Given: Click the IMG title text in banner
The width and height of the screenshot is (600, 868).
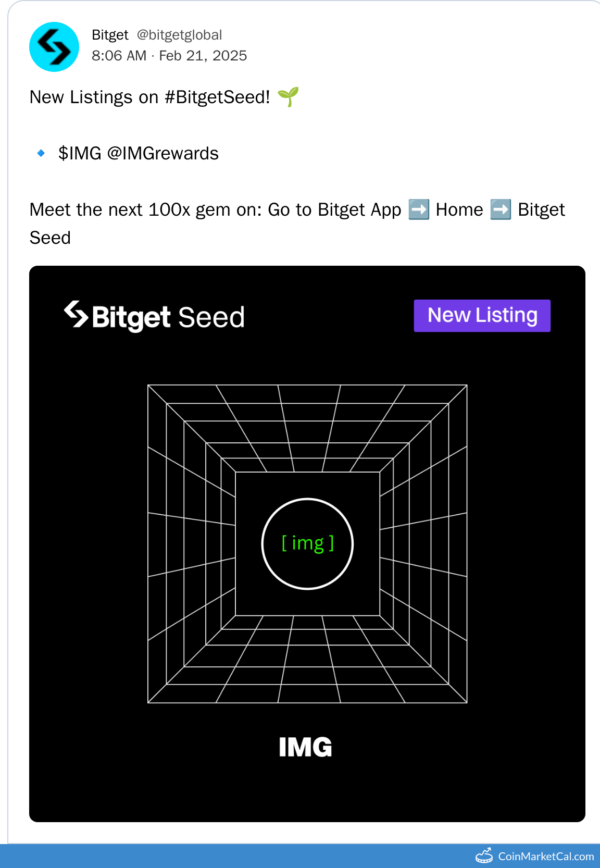Looking at the screenshot, I should click(306, 747).
